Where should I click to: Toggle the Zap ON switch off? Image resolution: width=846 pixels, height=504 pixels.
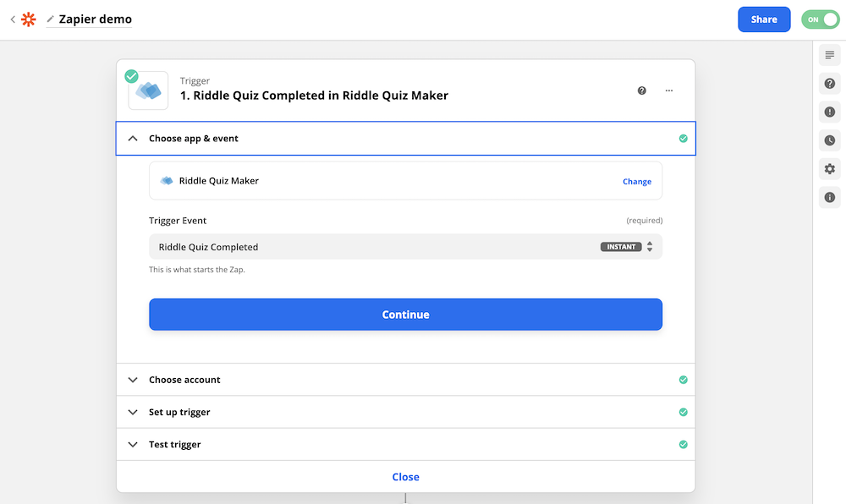820,19
